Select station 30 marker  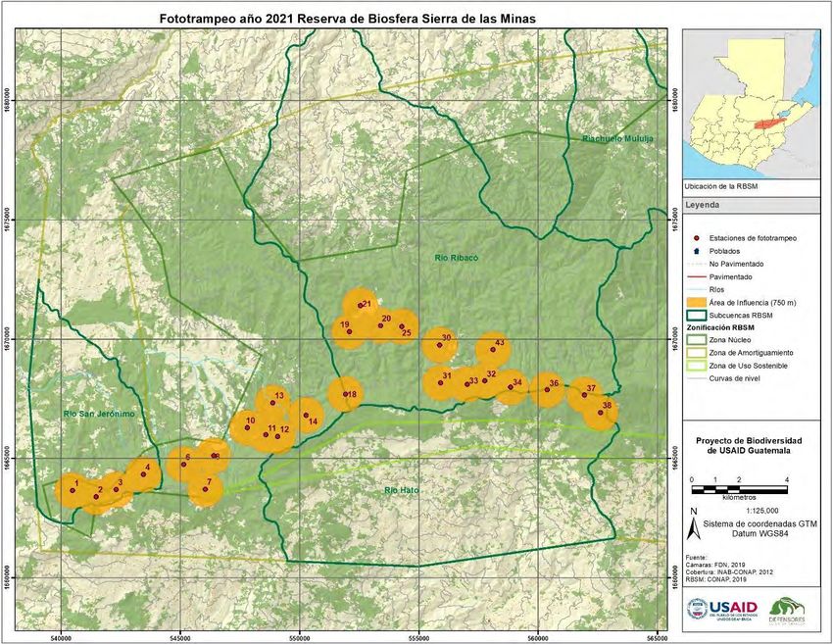point(438,344)
